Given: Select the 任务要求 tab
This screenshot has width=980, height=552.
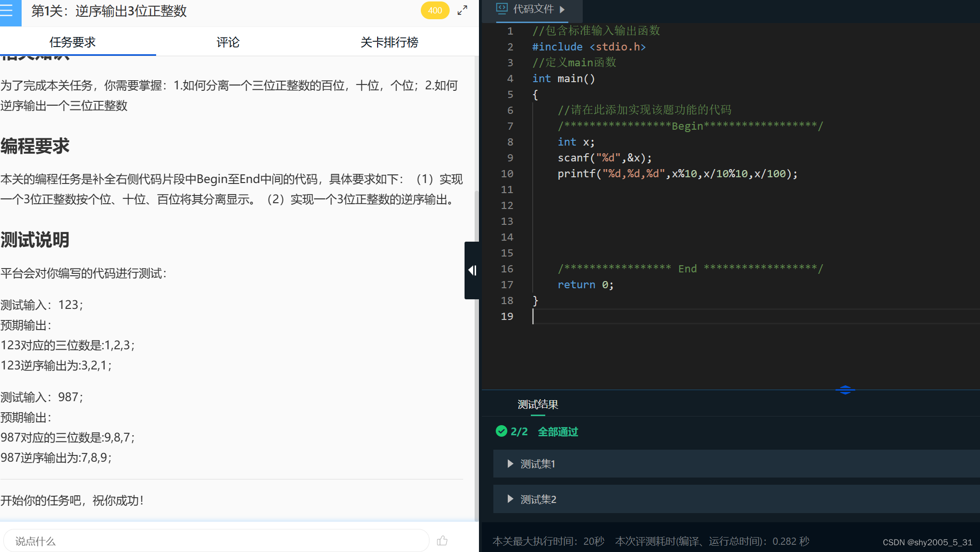Looking at the screenshot, I should pyautogui.click(x=73, y=42).
